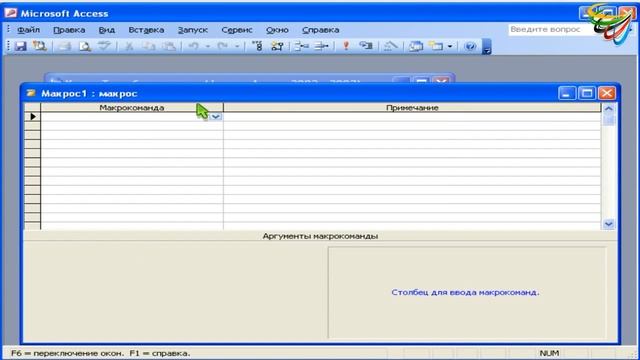Open the Сервис menu
Viewport: 640px width, 360px height.
(x=237, y=30)
